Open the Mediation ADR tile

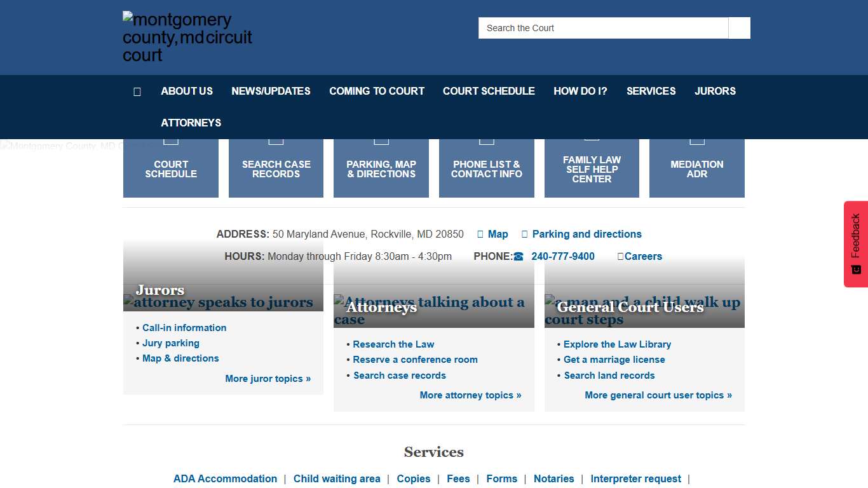pos(696,168)
